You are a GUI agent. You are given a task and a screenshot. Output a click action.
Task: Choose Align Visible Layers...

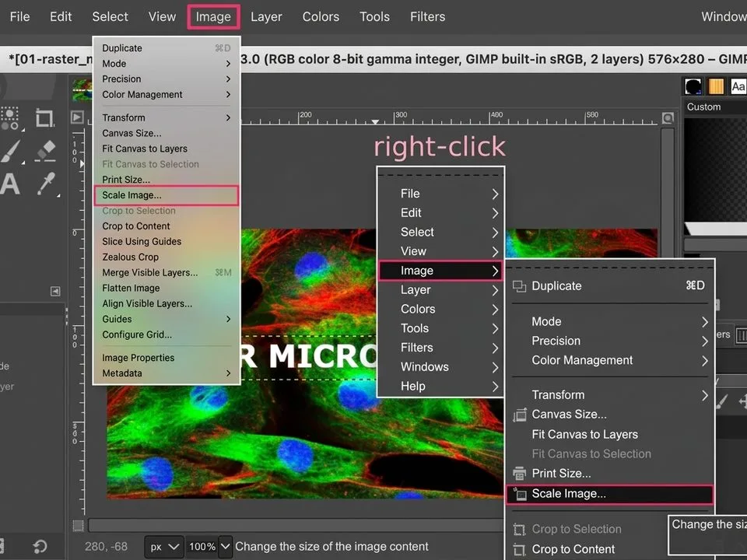pos(167,303)
